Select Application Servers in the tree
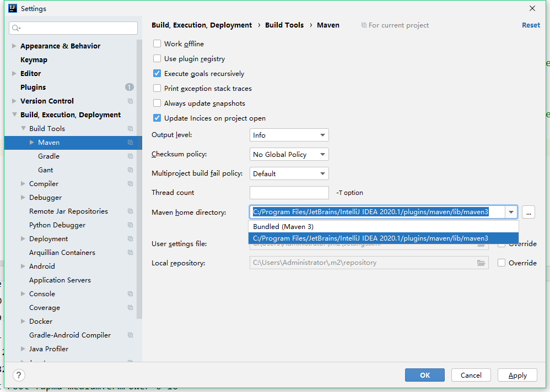The height and width of the screenshot is (392, 550). [x=60, y=280]
